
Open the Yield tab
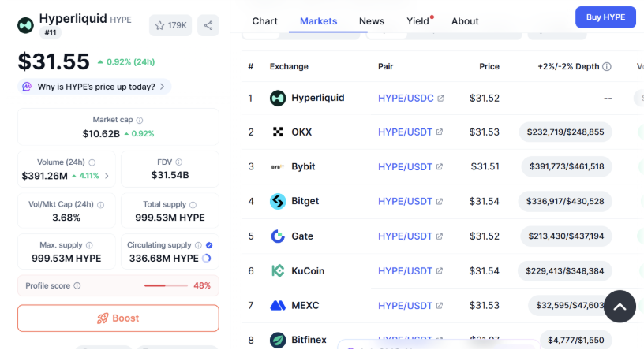tap(418, 21)
